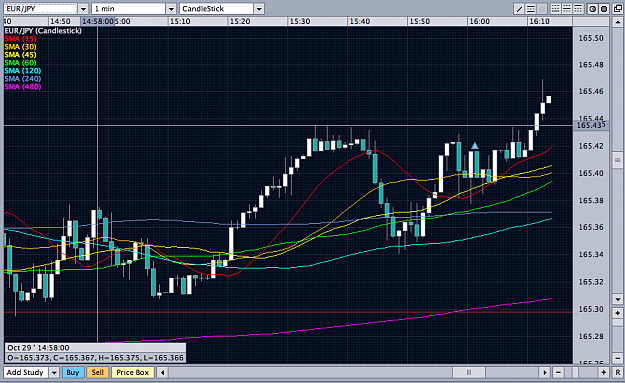Click the vertical scroll down arrow

point(617,299)
